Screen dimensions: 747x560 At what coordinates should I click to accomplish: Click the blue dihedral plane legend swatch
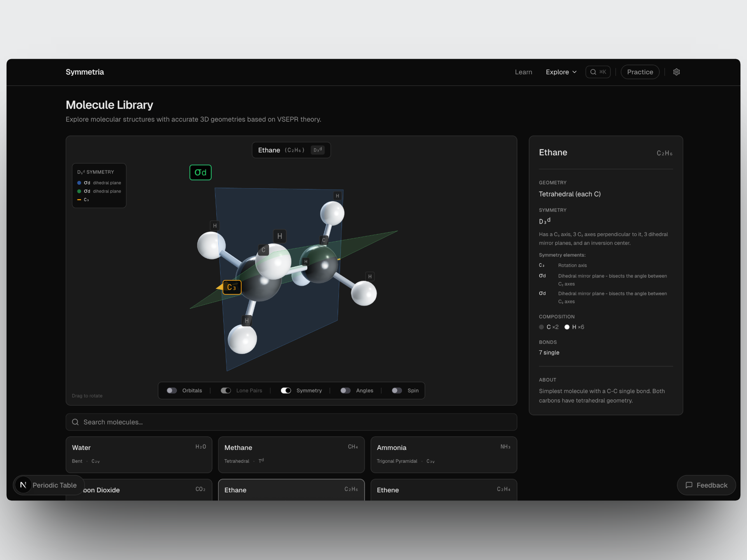click(x=79, y=183)
